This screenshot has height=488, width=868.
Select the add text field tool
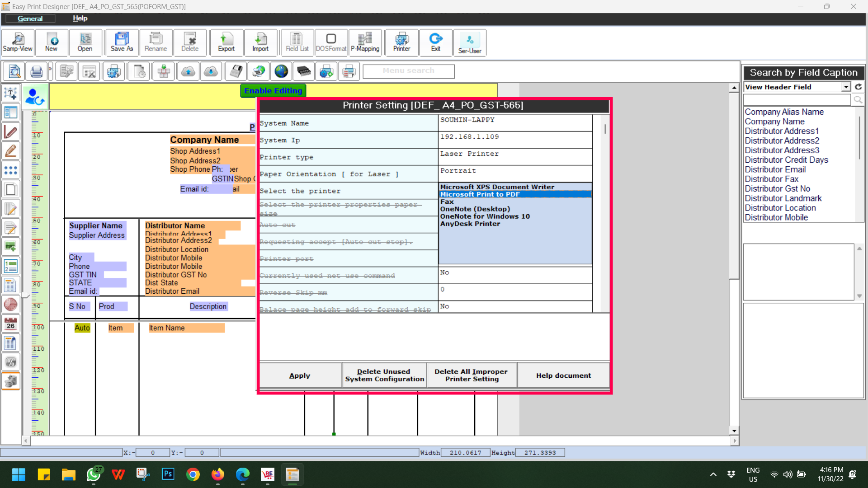[x=11, y=94]
